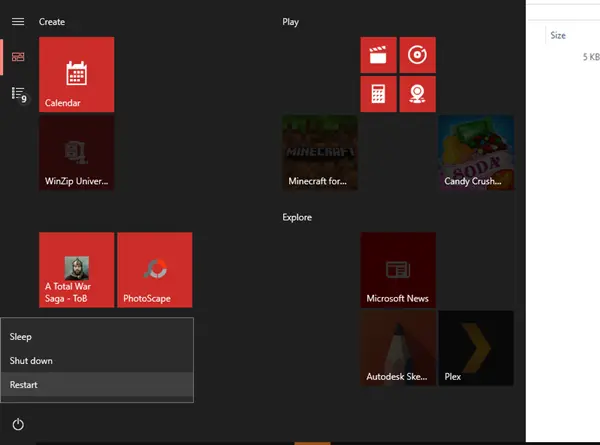
Task: Choose Shut down from the power menu
Action: [97, 360]
